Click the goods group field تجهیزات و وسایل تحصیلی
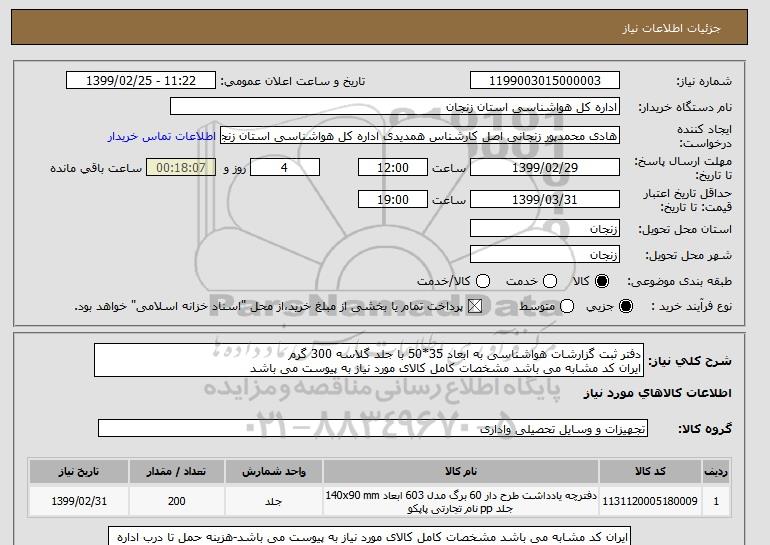The height and width of the screenshot is (545, 770). click(373, 428)
